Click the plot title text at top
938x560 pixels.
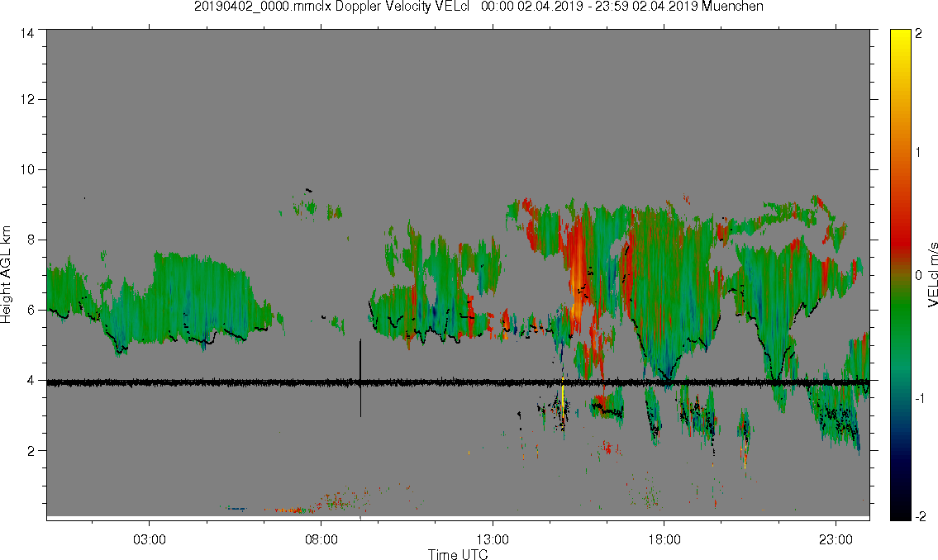(x=479, y=7)
